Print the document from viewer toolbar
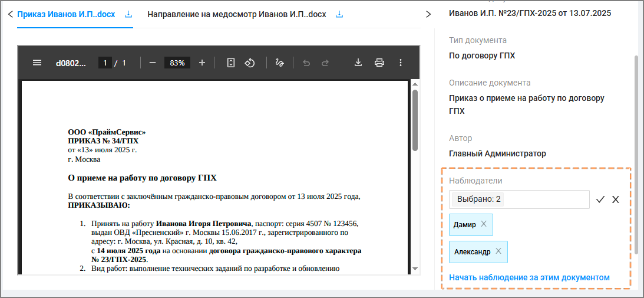This screenshot has width=644, height=298. pos(379,63)
